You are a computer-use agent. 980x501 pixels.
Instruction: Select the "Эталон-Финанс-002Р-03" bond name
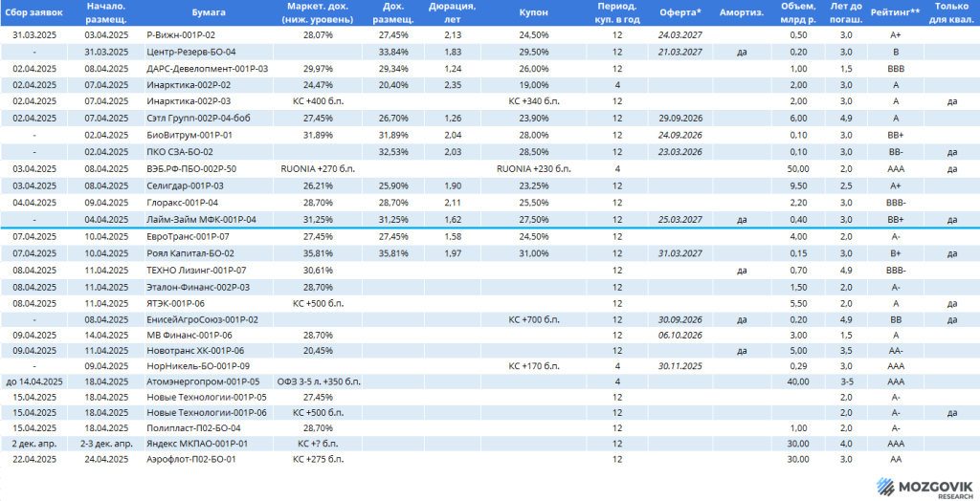[198, 287]
